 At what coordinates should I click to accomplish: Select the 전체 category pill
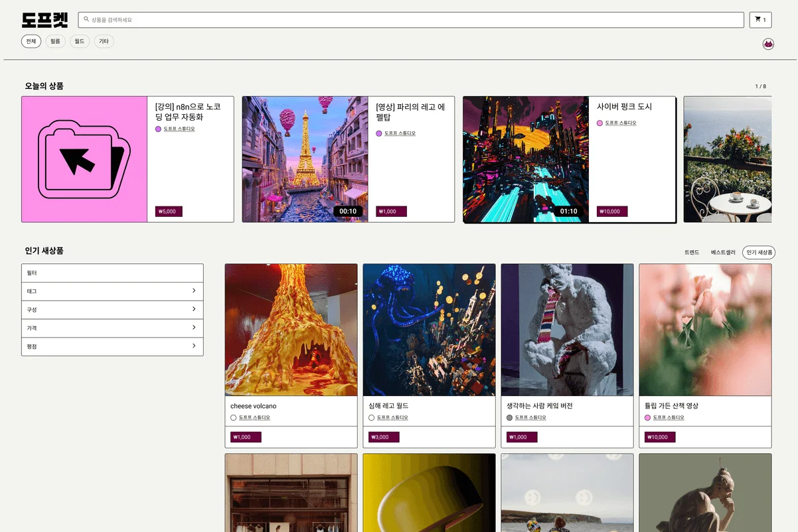31,42
